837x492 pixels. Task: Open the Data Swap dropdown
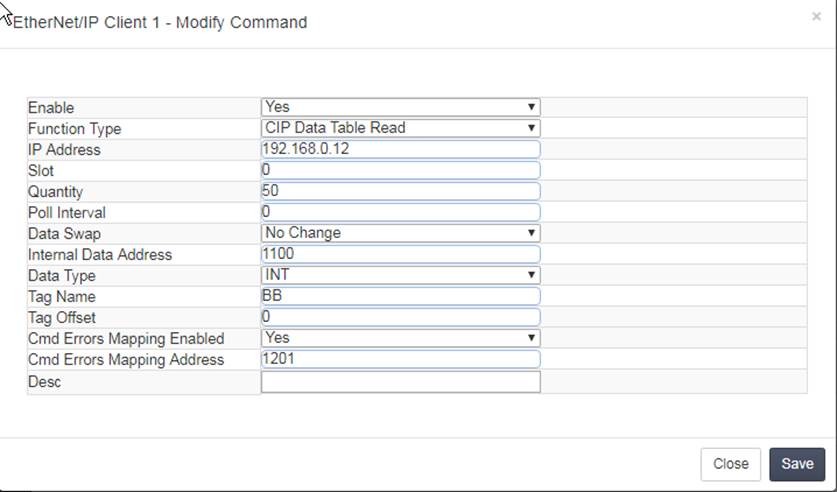tap(400, 233)
